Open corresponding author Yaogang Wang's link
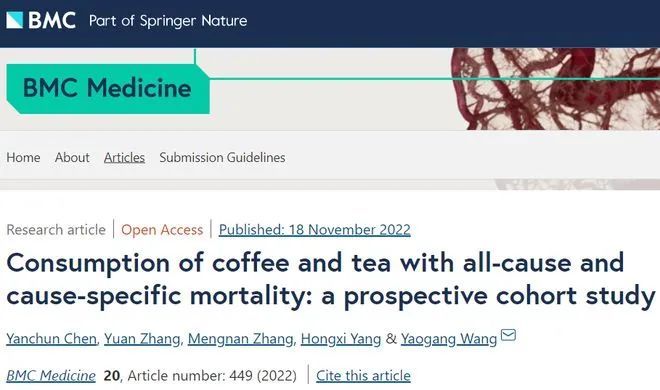The width and height of the screenshot is (660, 390). 449,339
